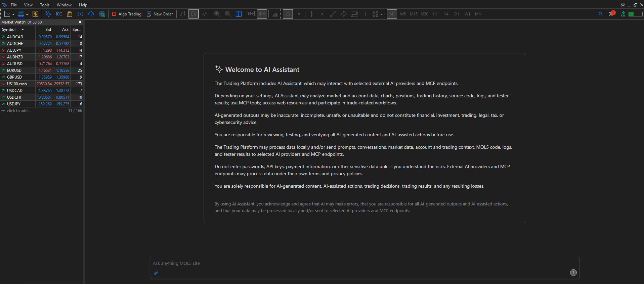644x284 pixels.
Task: Click the Tile Windows grid icon
Action: [239, 14]
